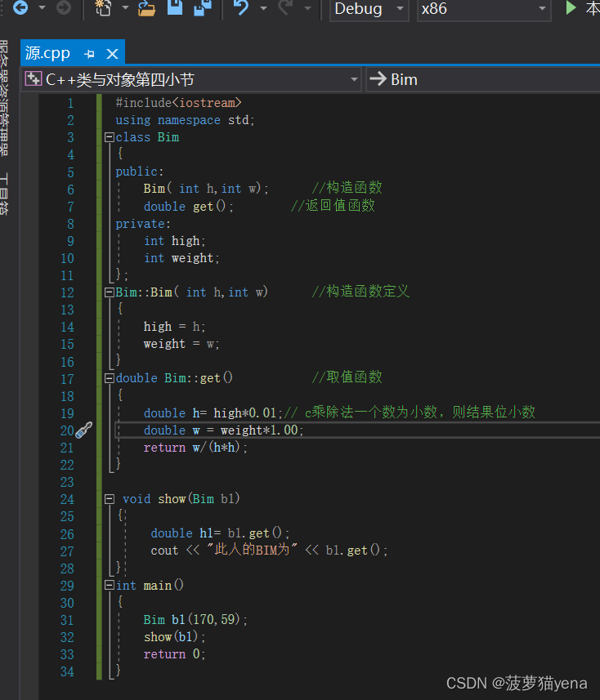Click the 'private:' keyword
This screenshot has height=700, width=600.
143,224
